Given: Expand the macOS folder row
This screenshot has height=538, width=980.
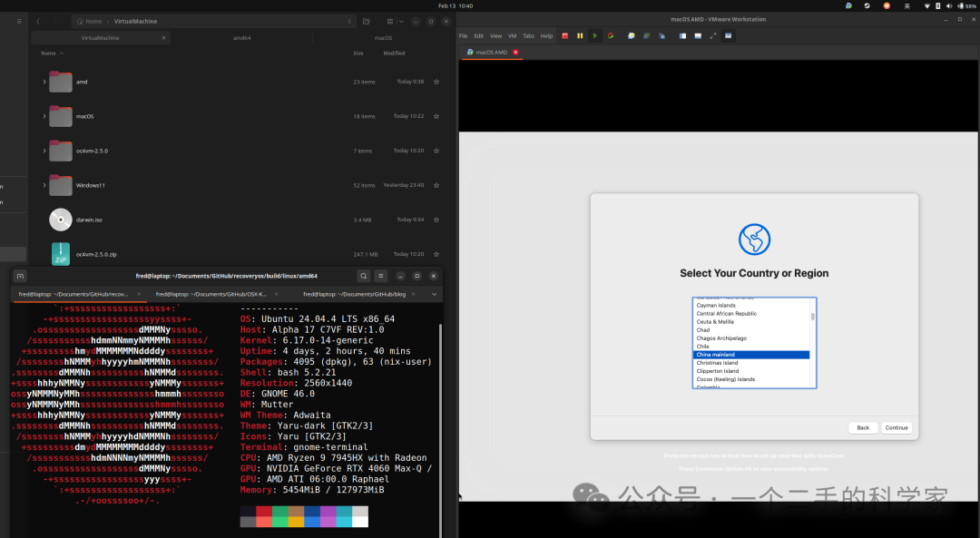Looking at the screenshot, I should pos(44,116).
